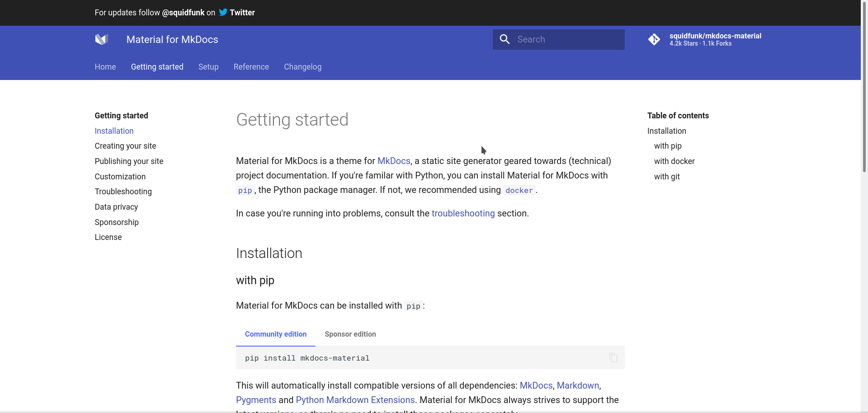This screenshot has width=868, height=413.
Task: Open the Setup navigation tab
Action: pos(208,67)
